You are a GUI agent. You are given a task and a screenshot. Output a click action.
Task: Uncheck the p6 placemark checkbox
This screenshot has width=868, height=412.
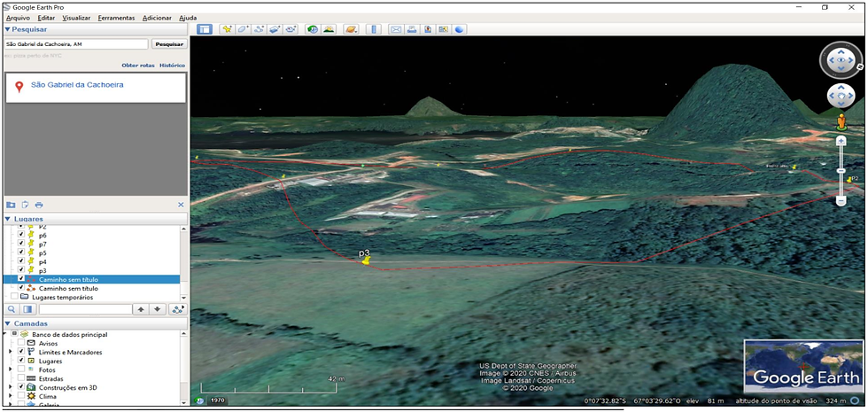coord(21,236)
